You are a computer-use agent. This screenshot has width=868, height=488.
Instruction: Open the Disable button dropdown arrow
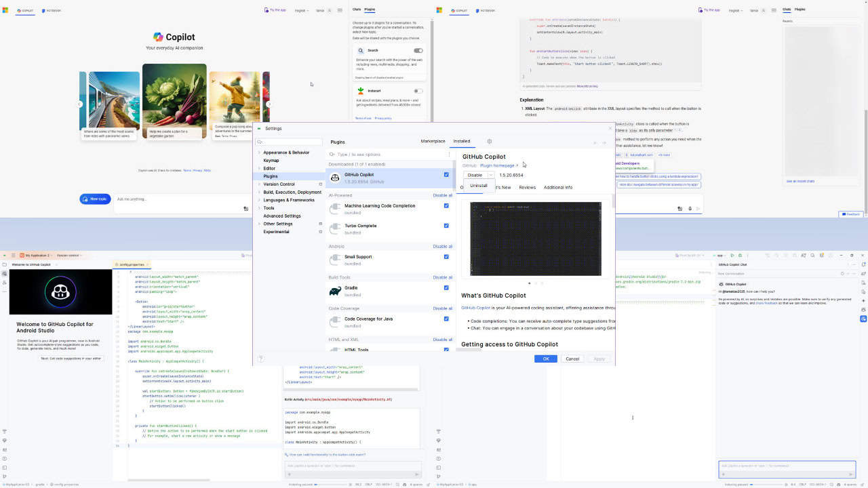tap(490, 175)
